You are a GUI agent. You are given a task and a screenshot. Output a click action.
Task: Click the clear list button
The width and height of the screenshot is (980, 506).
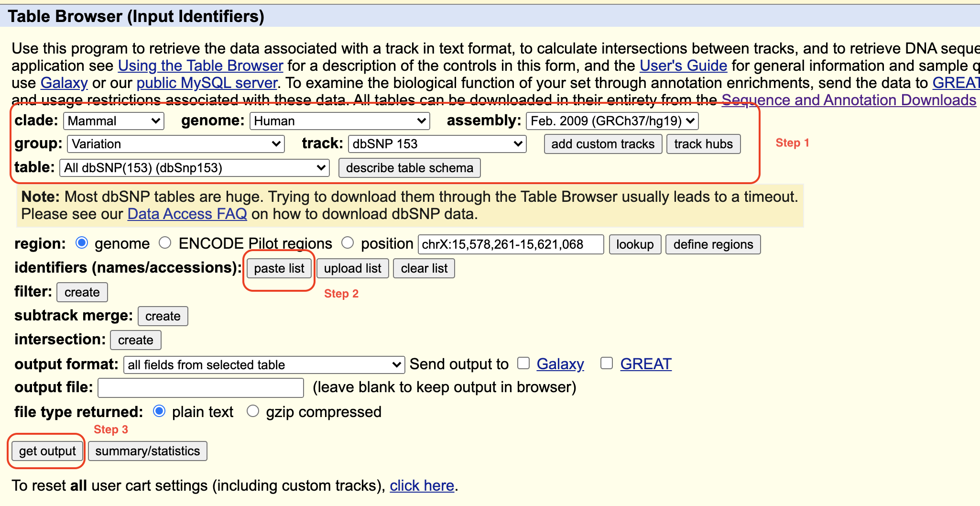(424, 268)
